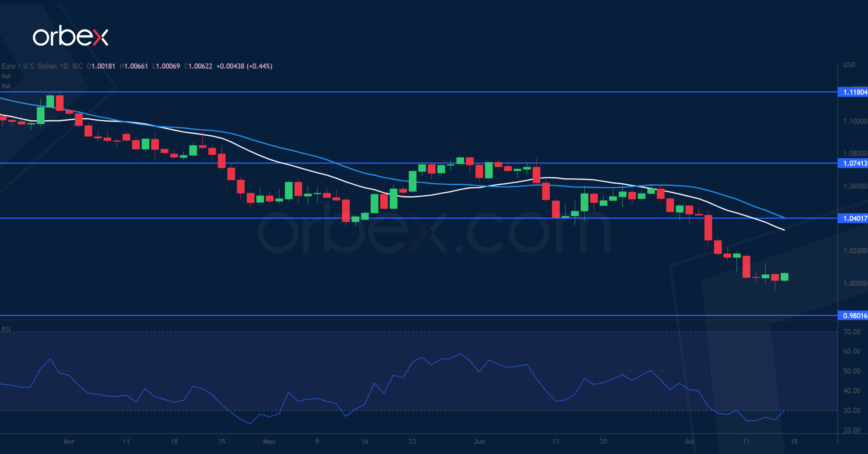Click the Jun date on time axis
The image size is (868, 454).
click(479, 441)
